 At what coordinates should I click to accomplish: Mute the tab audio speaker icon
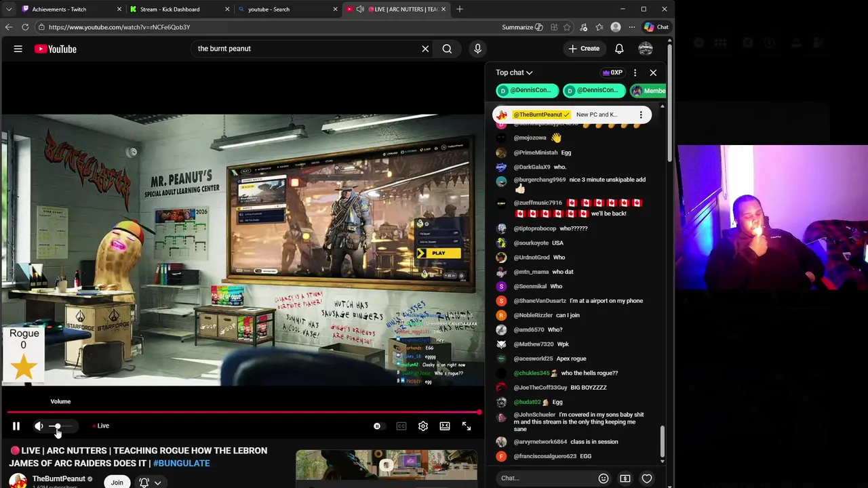click(360, 9)
